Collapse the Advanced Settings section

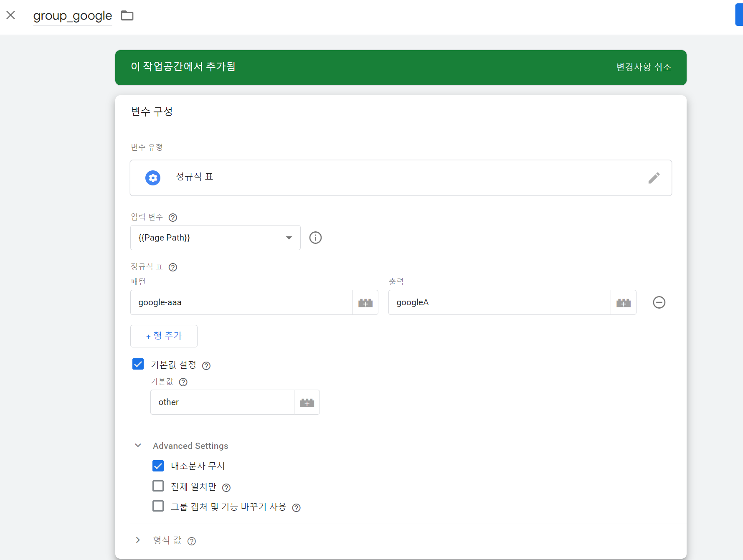(x=138, y=446)
